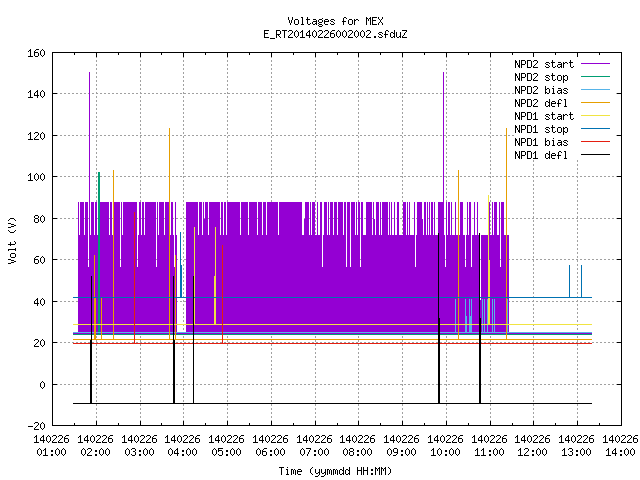Screen dimensions: 640x480
Task: Click the "NPD2 defl" legend label
Action: [541, 103]
